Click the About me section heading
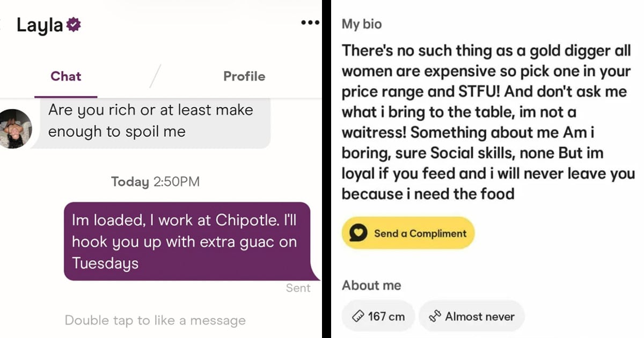This screenshot has width=644, height=338. (371, 285)
